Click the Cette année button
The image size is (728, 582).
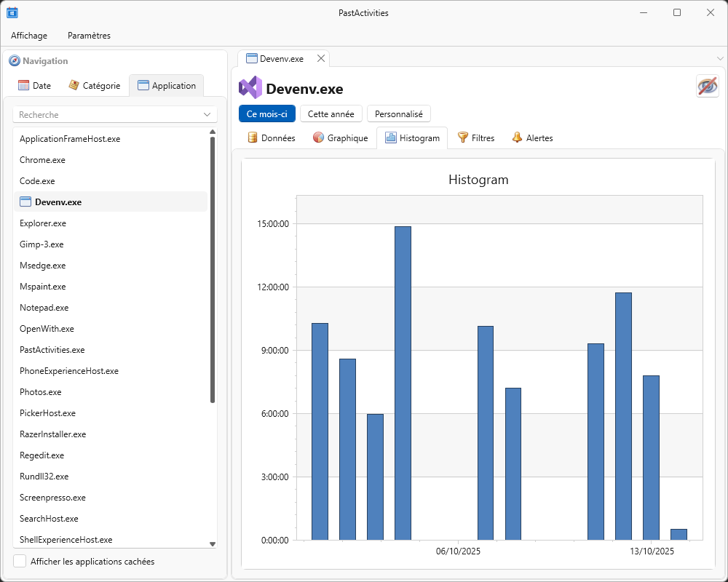[331, 113]
